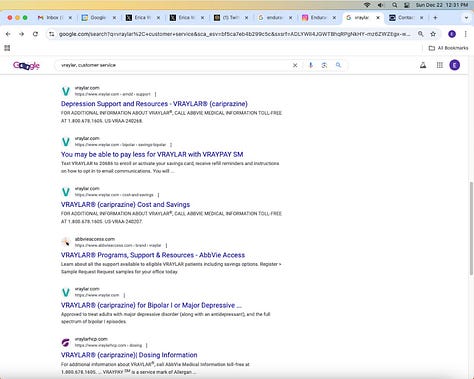
Task: Click the abbvieaccess.com favicon
Action: click(x=66, y=242)
